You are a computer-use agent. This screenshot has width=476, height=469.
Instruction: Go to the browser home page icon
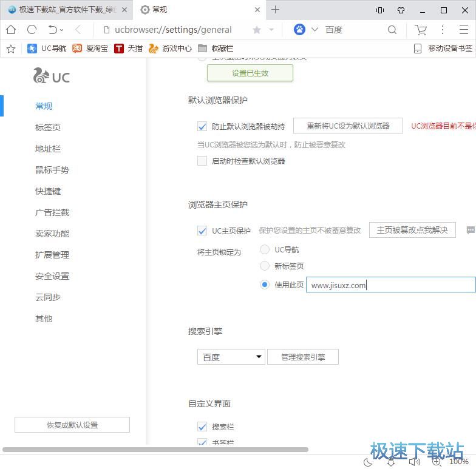(x=11, y=29)
